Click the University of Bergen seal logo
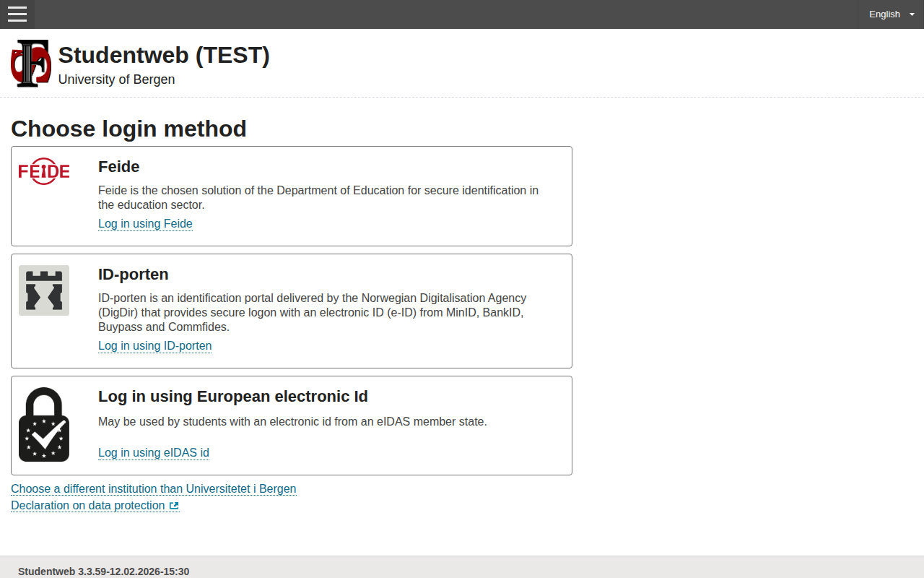This screenshot has height=578, width=924. (30, 63)
